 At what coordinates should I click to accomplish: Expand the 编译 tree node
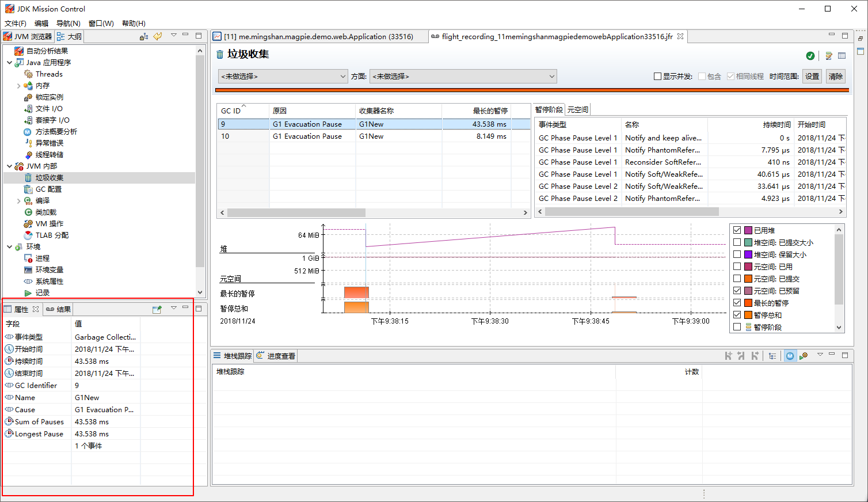[x=18, y=200]
